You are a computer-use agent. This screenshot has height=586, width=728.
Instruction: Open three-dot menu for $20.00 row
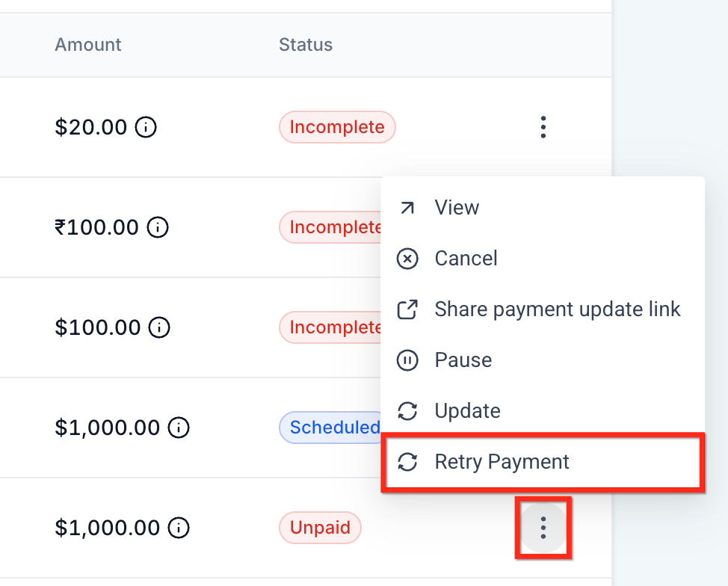click(x=543, y=127)
